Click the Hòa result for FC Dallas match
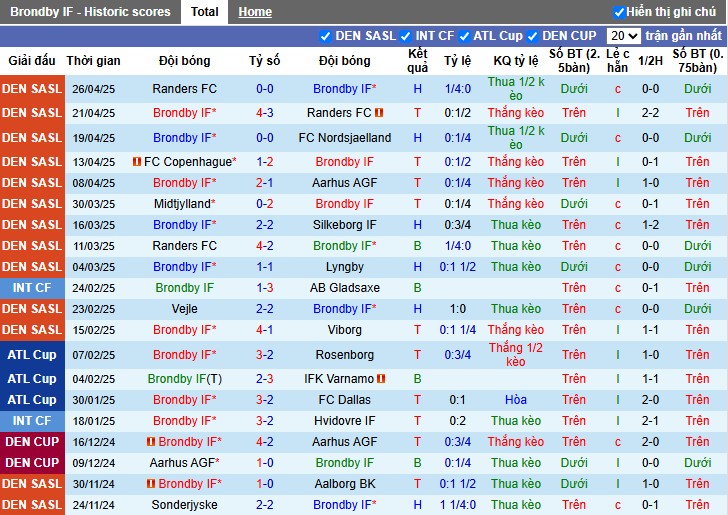Screen dimensions: 728x515 point(516,400)
